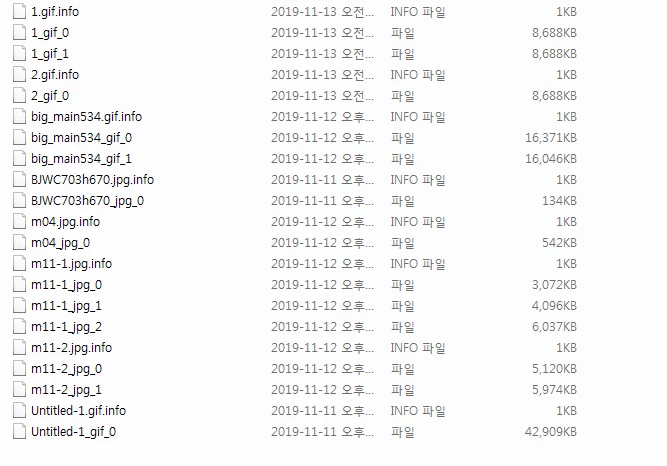This screenshot has width=667, height=466.
Task: Select file 2_gif_0 by its name
Action: [50, 96]
